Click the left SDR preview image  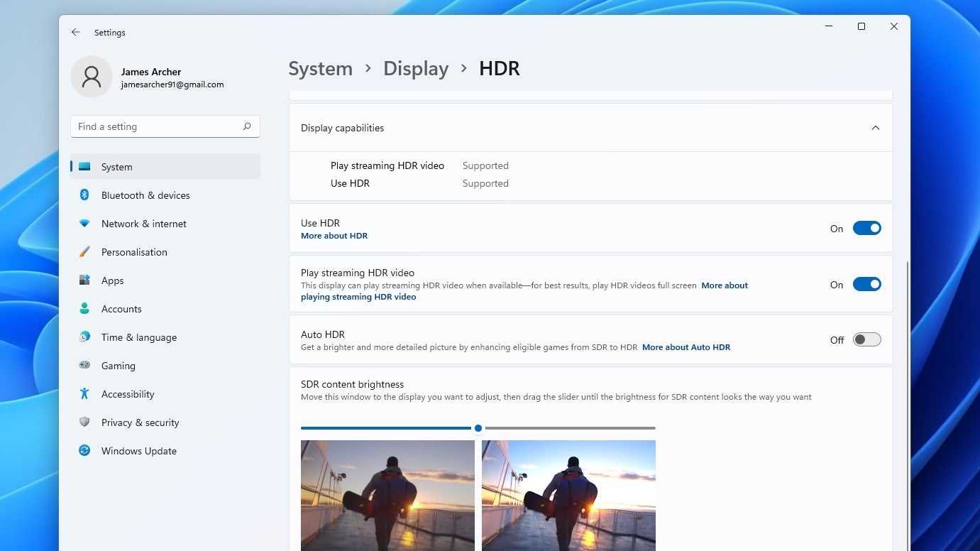[x=387, y=496]
